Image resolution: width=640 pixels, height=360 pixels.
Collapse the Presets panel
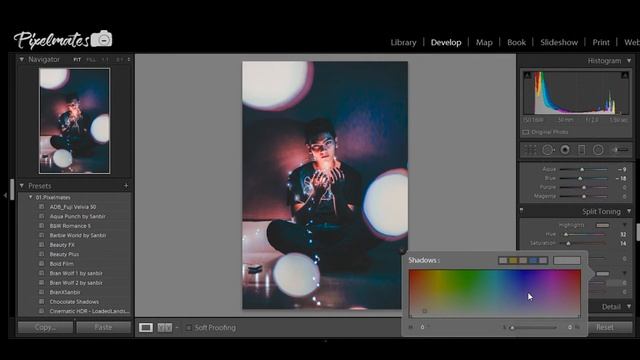[22, 186]
